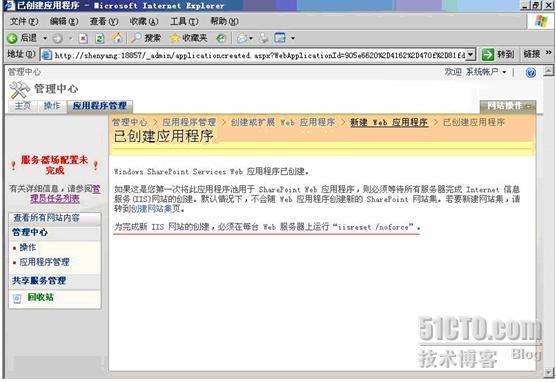Click the Stop page loading icon
Viewport: 556px width, 382px height.
(x=83, y=38)
